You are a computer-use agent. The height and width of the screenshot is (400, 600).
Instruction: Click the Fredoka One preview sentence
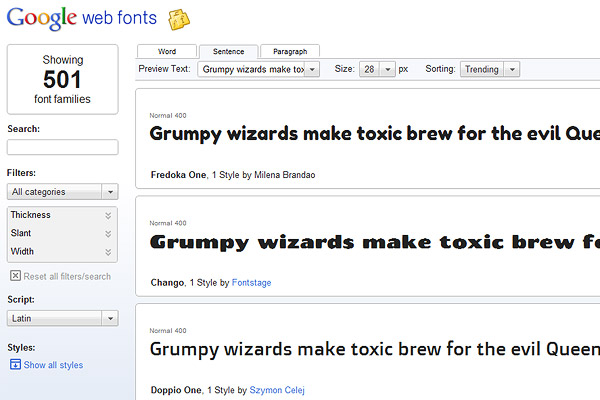tap(375, 134)
